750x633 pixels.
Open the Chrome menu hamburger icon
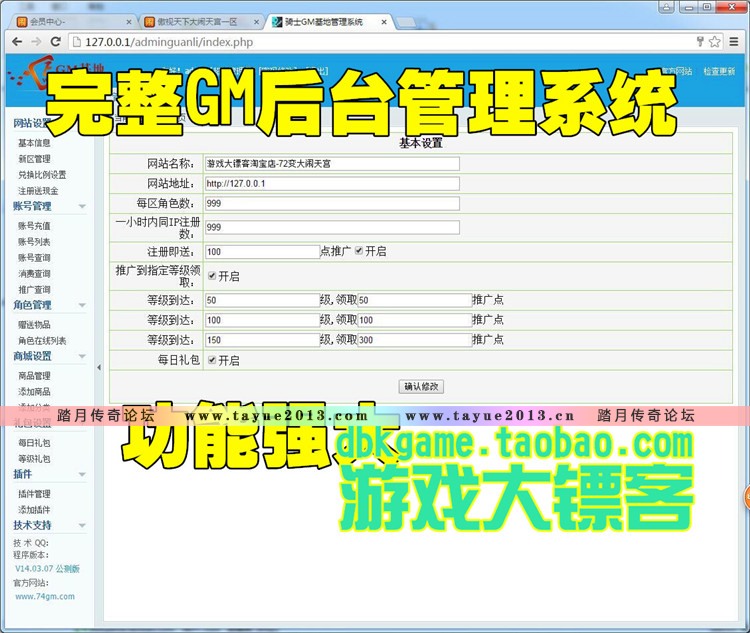(x=734, y=42)
